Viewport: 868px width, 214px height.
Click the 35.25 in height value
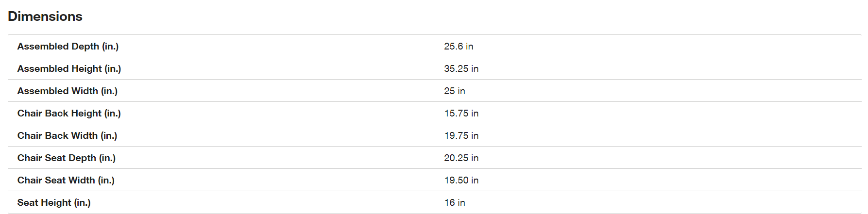pos(461,68)
